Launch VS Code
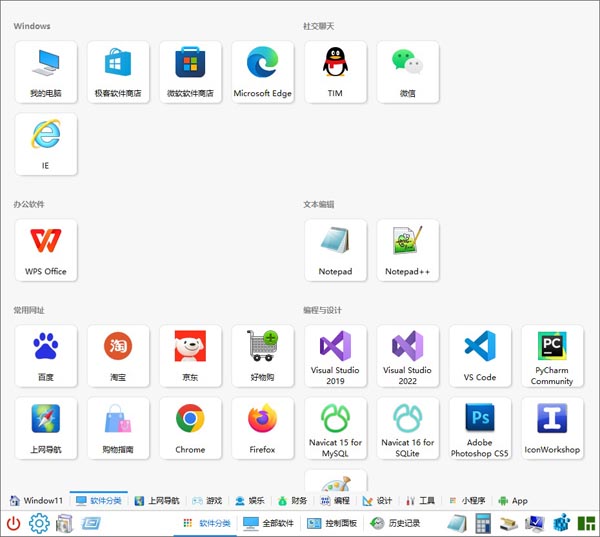This screenshot has width=600, height=537. [480, 356]
